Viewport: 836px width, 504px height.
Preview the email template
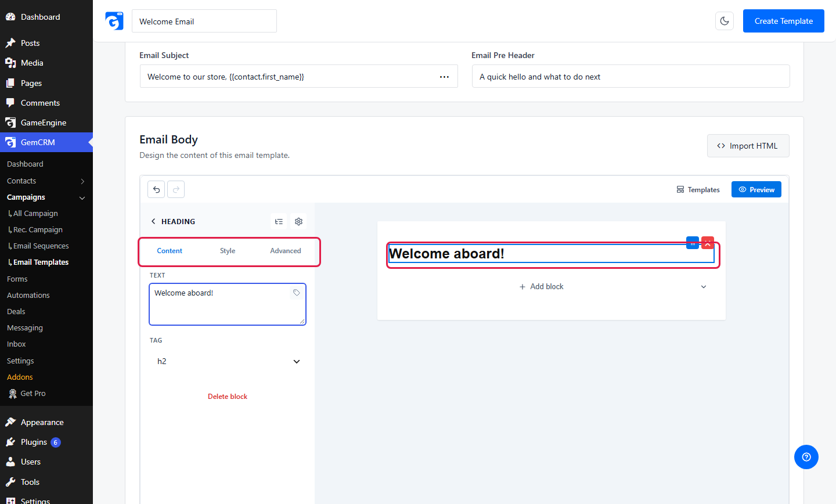(x=756, y=189)
